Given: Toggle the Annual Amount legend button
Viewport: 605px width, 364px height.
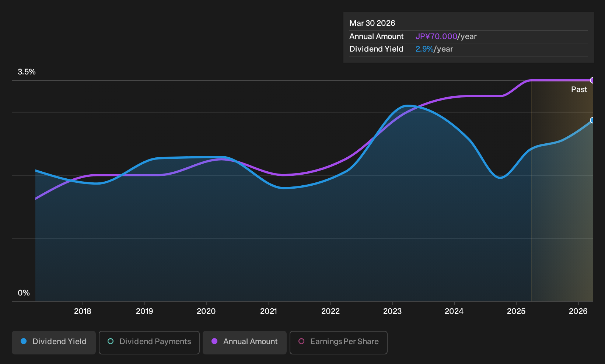Looking at the screenshot, I should tap(245, 343).
